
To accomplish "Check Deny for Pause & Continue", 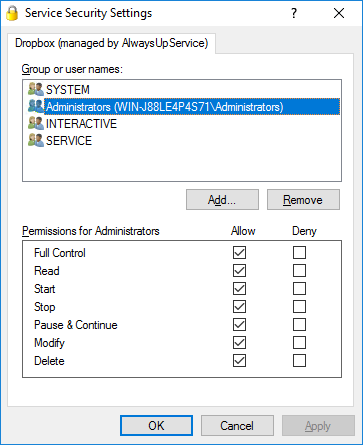I will pos(299,324).
